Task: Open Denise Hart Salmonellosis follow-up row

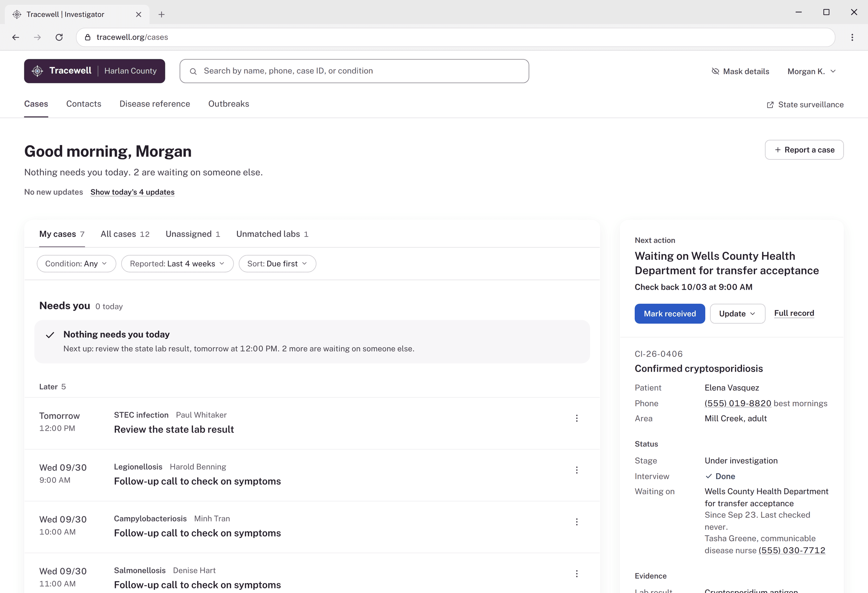Action: pos(312,573)
